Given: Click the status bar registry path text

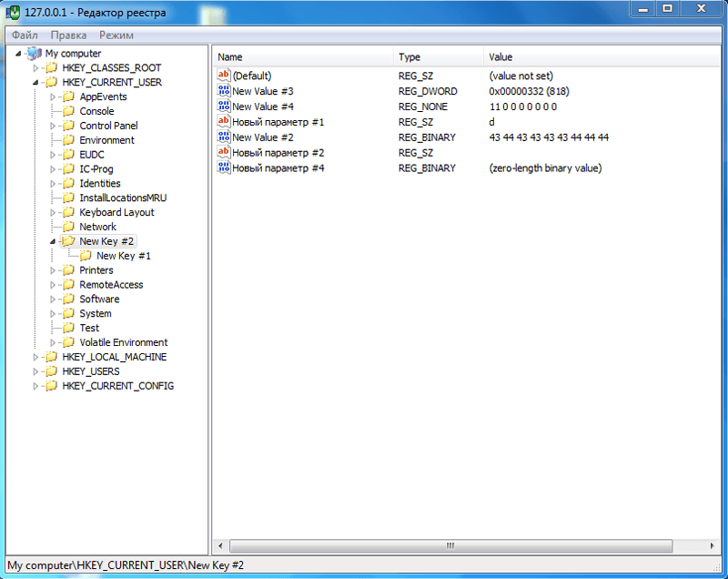Looking at the screenshot, I should pos(126,565).
